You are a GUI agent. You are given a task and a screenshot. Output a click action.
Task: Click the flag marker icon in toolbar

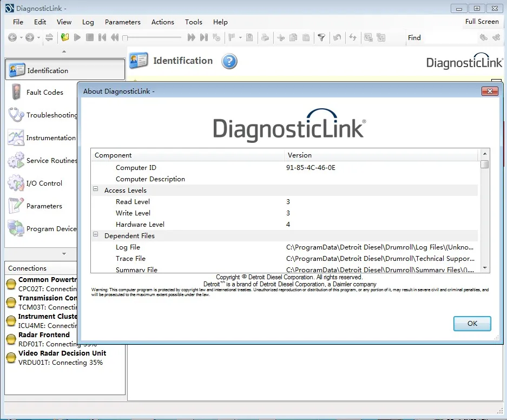coord(232,37)
